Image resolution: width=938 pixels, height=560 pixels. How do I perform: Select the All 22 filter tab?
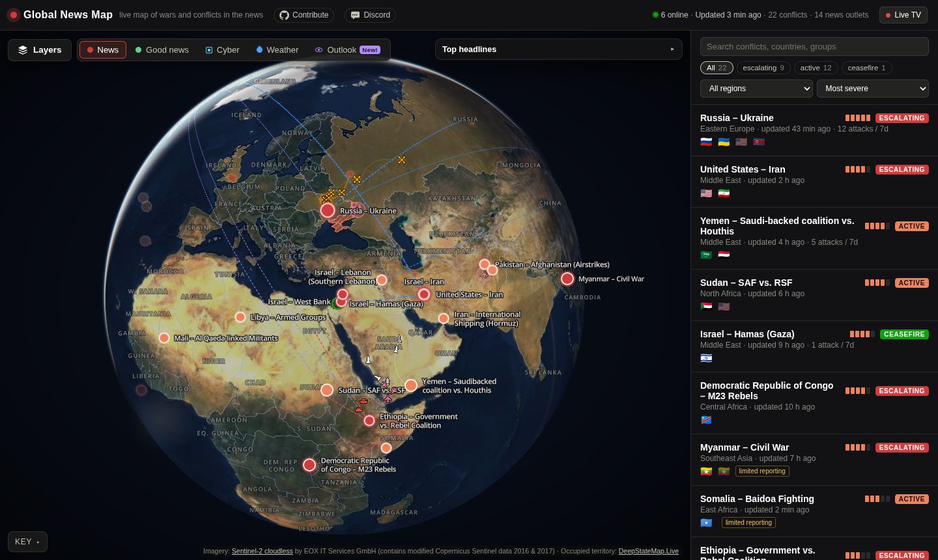717,68
